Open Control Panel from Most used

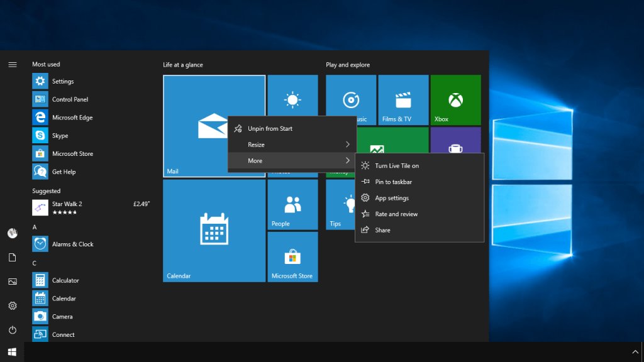pos(70,99)
